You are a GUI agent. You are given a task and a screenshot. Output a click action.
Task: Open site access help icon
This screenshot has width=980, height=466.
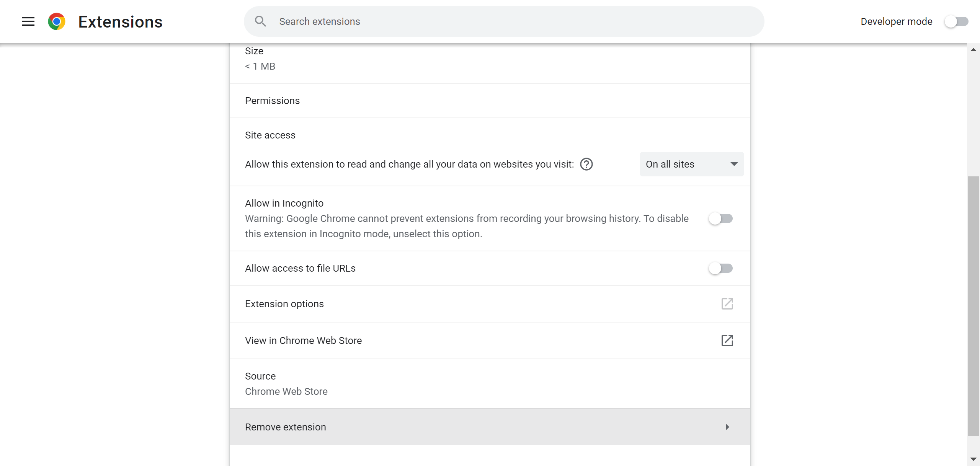pos(586,164)
